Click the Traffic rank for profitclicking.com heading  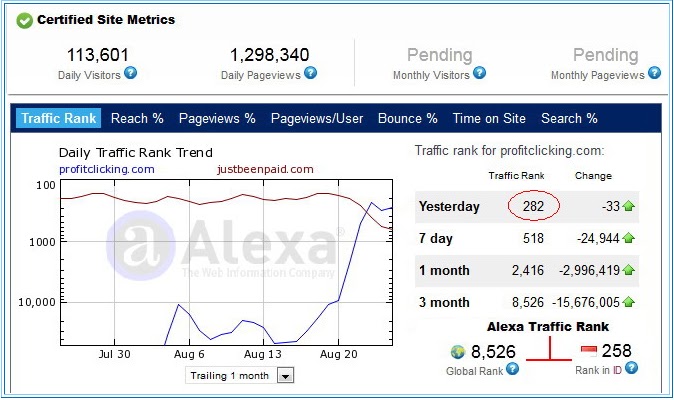509,151
